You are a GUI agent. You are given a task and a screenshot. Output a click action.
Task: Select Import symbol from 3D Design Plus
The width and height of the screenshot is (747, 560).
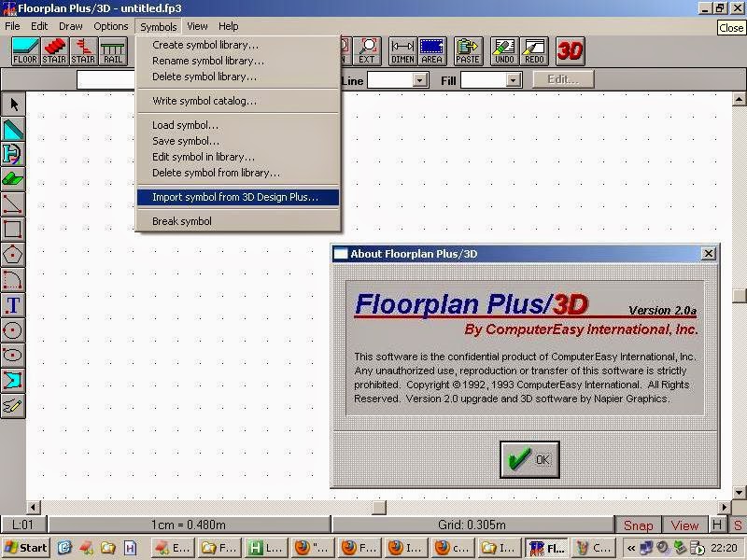click(238, 197)
